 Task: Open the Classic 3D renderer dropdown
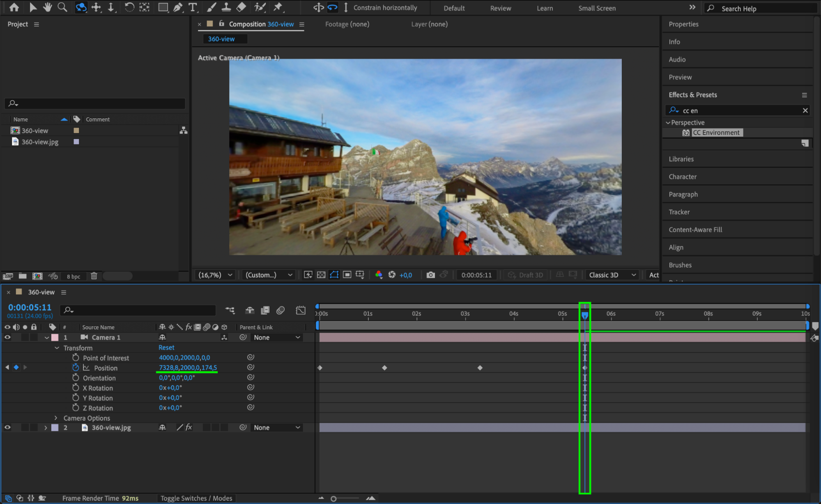pos(612,275)
